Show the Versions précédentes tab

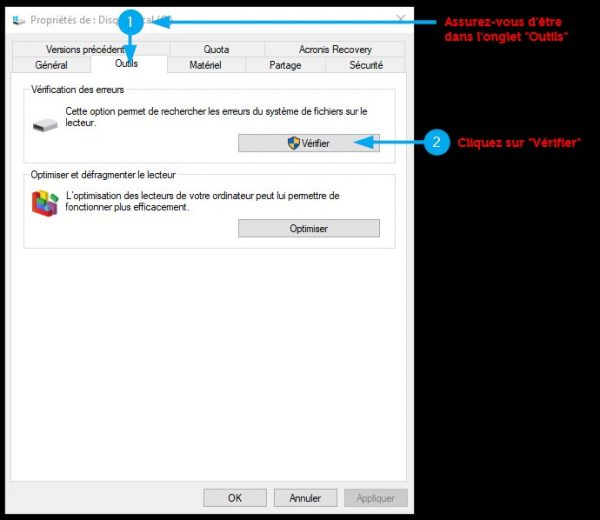click(85, 49)
